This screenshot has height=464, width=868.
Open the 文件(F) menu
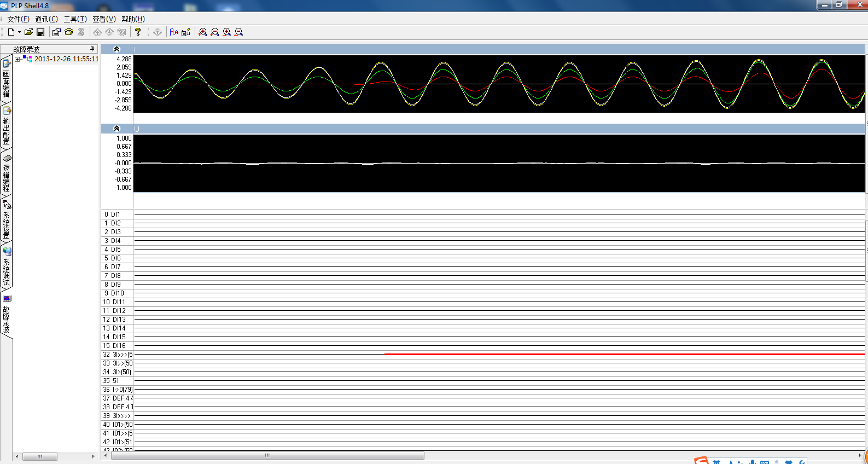pos(18,19)
